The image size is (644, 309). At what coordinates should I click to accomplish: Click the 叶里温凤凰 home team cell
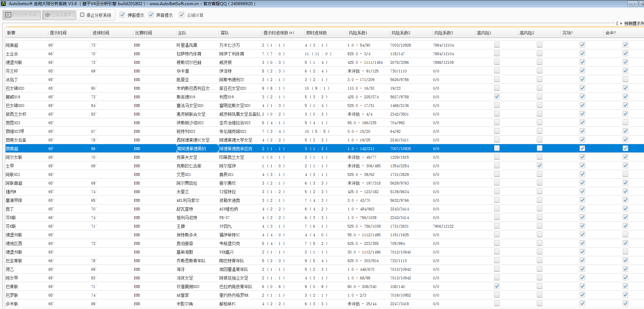coord(187,45)
